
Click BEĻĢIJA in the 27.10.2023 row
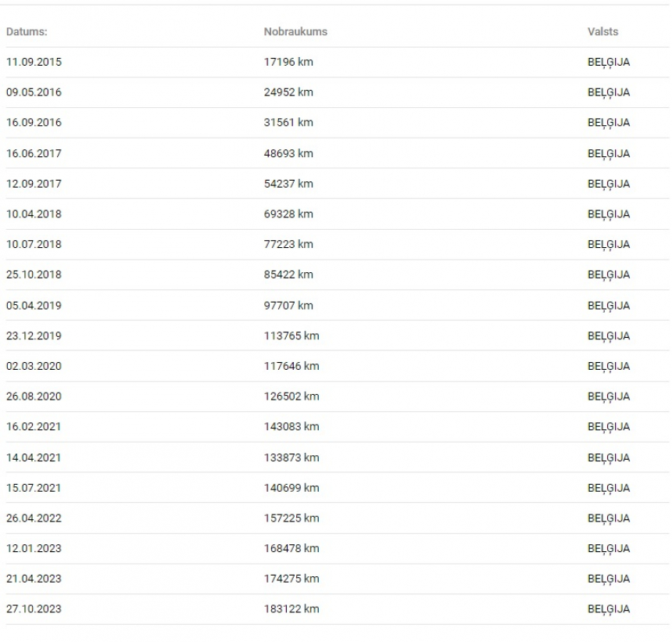[608, 609]
